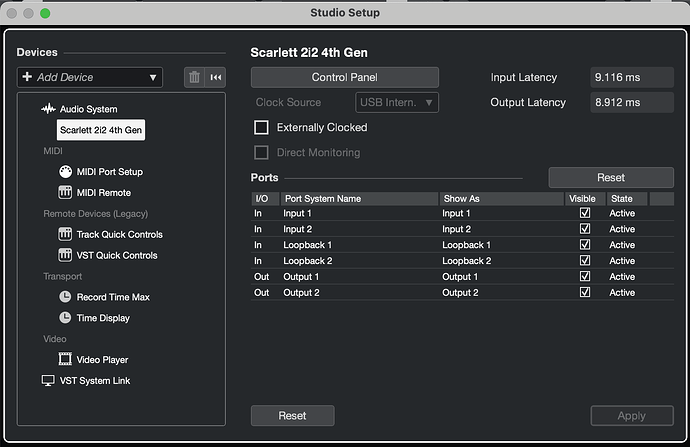Click the Show As name Output 2

pyautogui.click(x=460, y=292)
